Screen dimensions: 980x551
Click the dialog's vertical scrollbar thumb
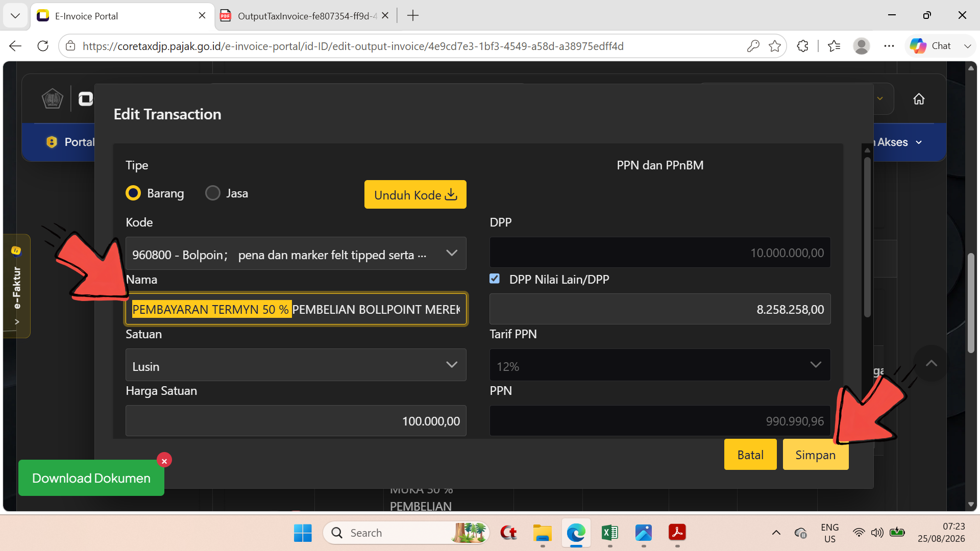867,237
